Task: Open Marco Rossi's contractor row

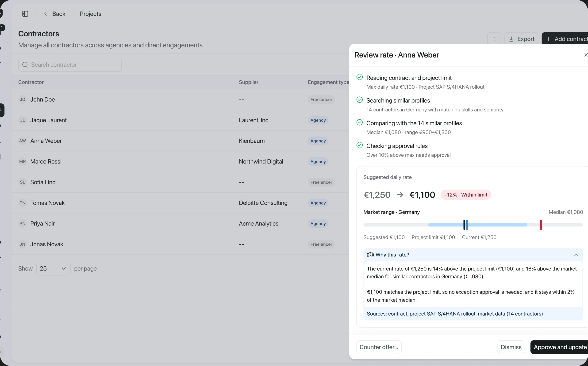Action: pos(180,161)
